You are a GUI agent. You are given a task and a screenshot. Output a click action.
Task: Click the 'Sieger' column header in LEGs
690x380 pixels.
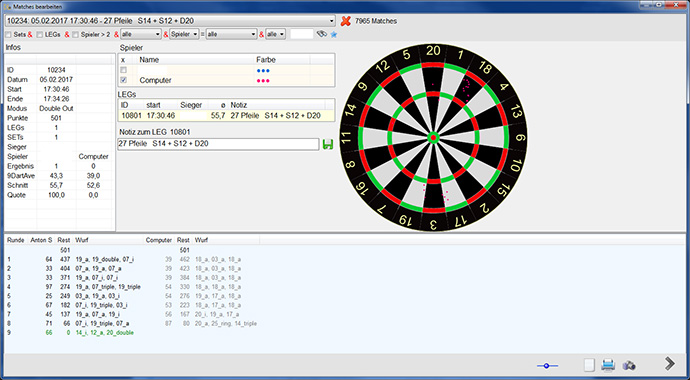point(191,106)
